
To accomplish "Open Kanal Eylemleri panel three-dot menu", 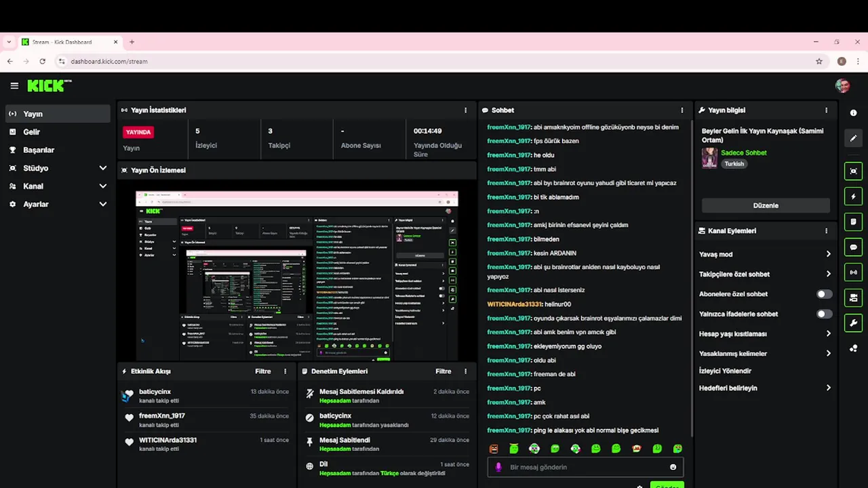I will tap(826, 230).
